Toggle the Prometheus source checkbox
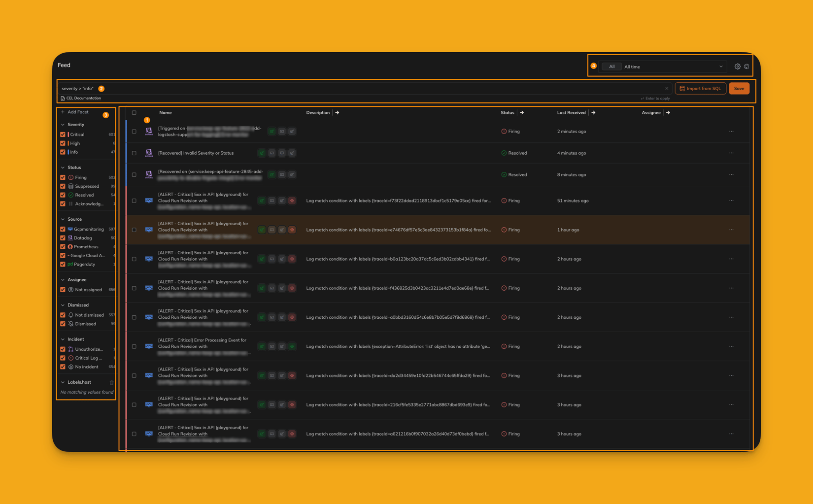This screenshot has height=504, width=813. (x=63, y=247)
